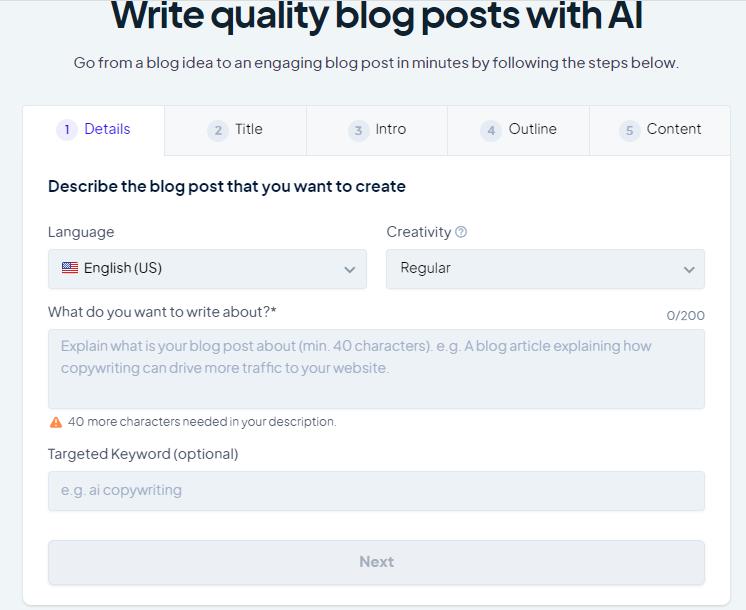Select the Details tab
This screenshot has width=746, height=610.
click(94, 130)
